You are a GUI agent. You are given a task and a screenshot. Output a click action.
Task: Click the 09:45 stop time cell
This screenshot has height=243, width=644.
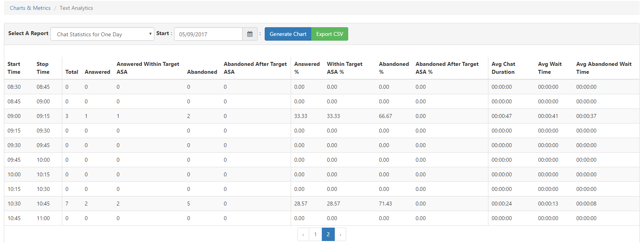(x=43, y=145)
